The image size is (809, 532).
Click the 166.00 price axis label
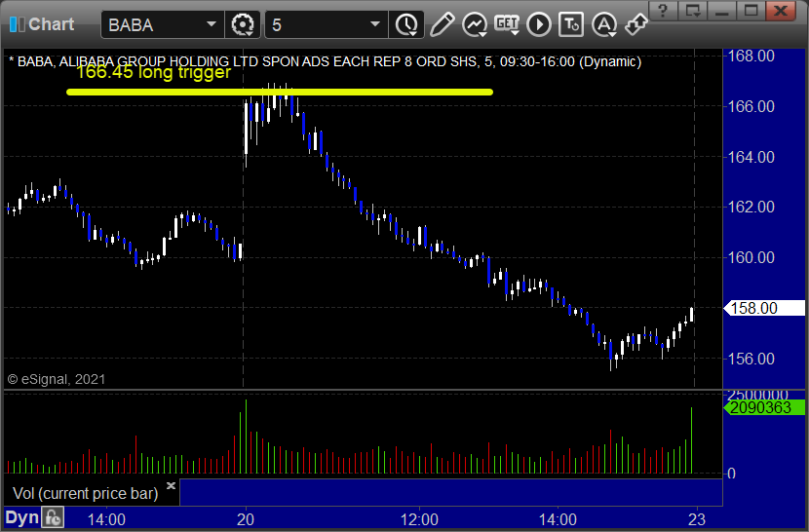[751, 106]
